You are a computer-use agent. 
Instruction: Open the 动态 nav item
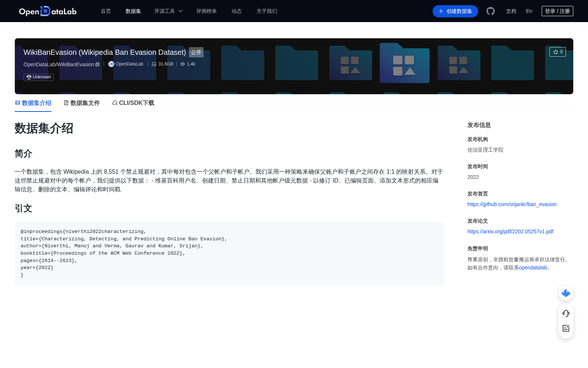(x=237, y=11)
